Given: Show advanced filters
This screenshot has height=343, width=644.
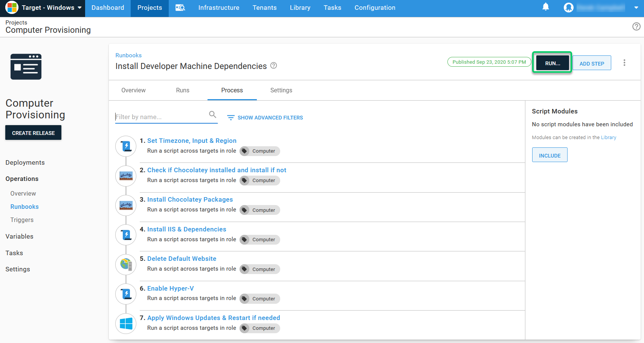Looking at the screenshot, I should [265, 118].
